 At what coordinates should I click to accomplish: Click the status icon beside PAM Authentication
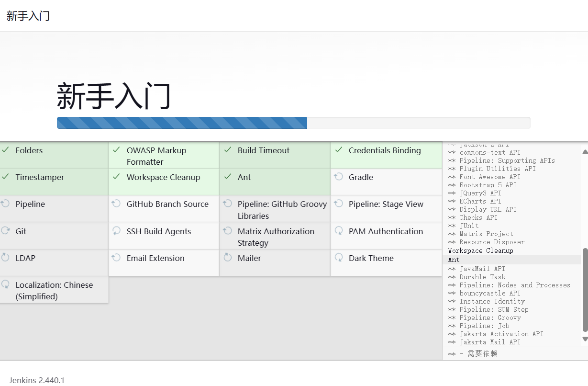click(x=338, y=231)
